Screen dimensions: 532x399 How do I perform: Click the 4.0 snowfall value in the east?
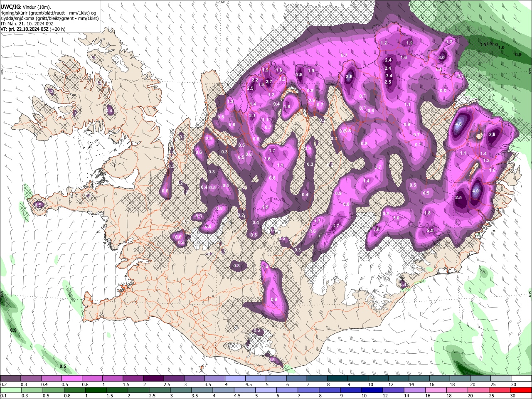[476, 191]
